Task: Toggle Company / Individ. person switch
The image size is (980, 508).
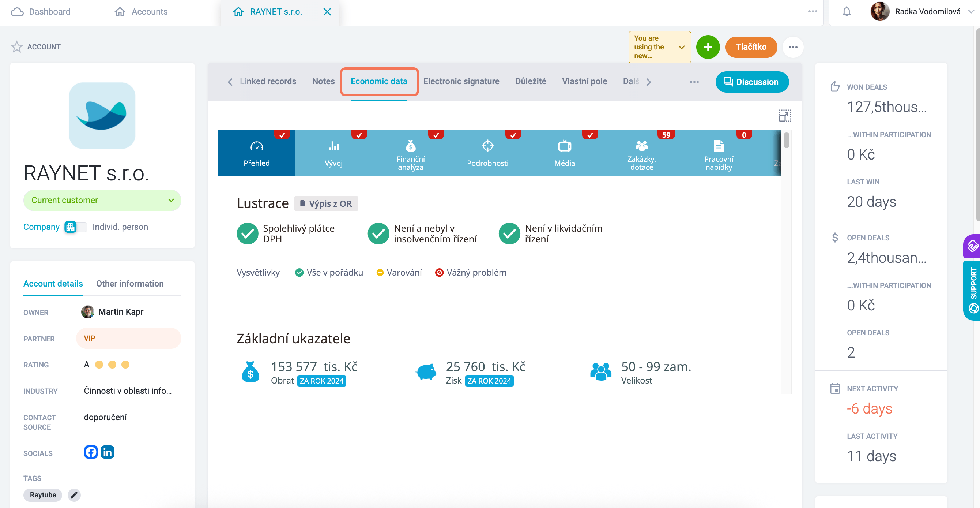Action: 76,227
